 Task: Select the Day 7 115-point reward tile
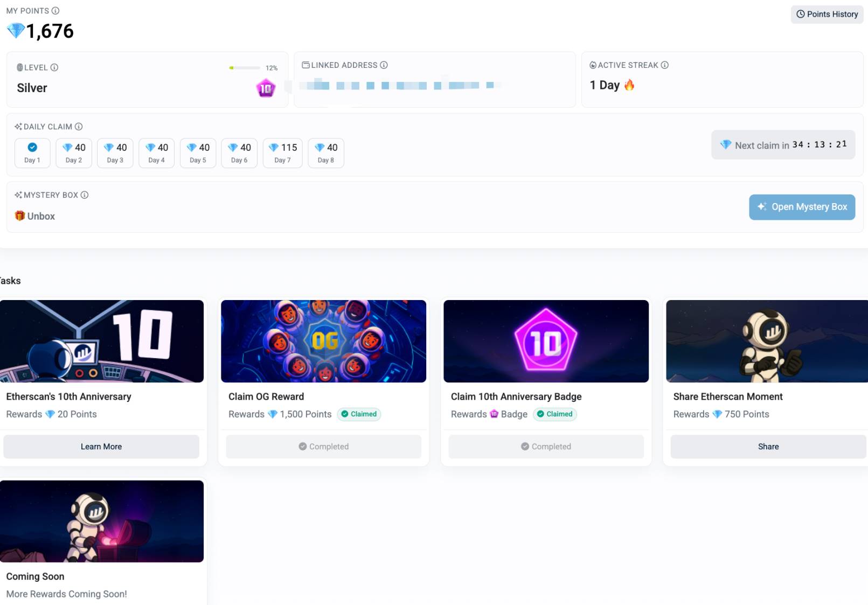click(x=283, y=153)
